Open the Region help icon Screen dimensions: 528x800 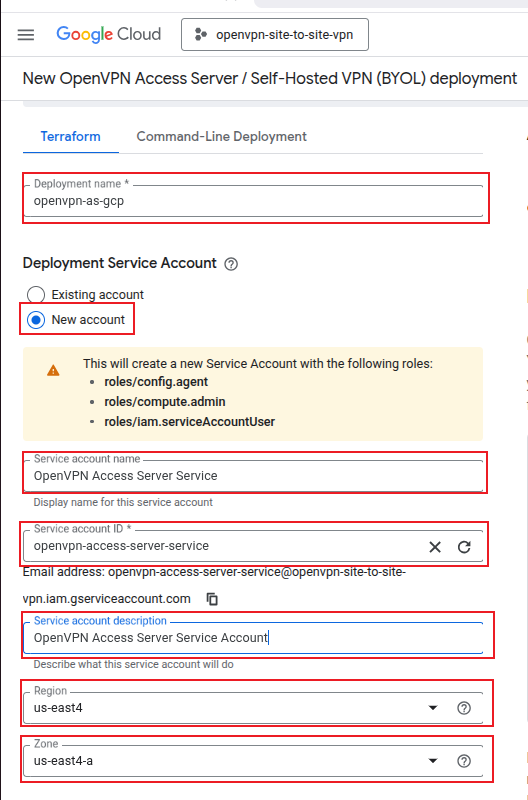coord(464,708)
